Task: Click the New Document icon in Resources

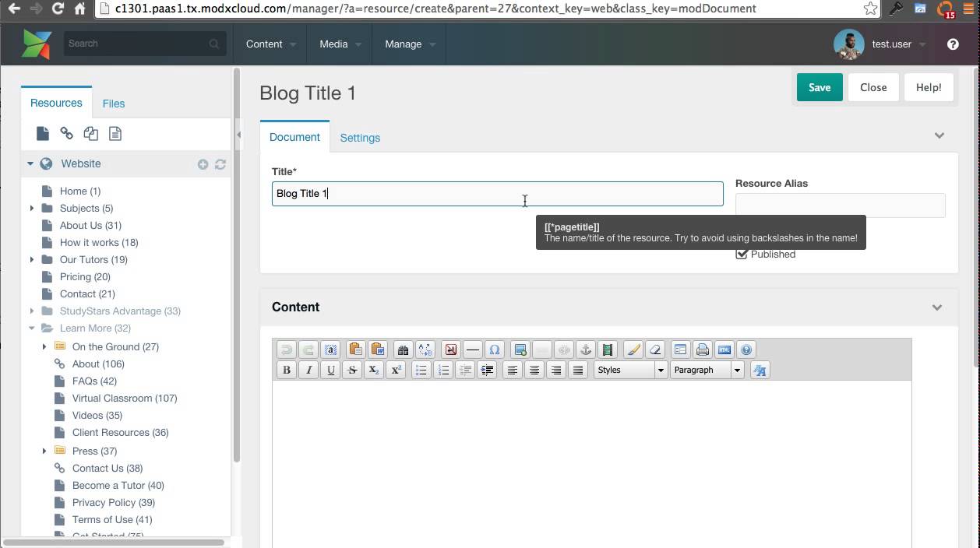Action: coord(43,134)
